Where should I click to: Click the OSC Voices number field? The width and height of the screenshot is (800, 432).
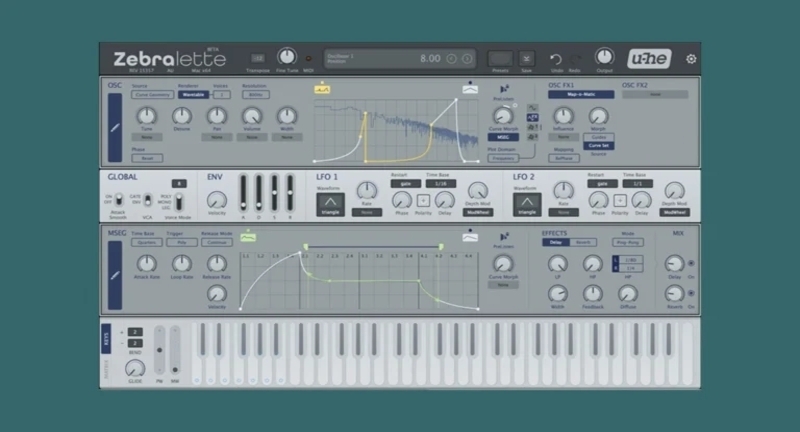(221, 95)
